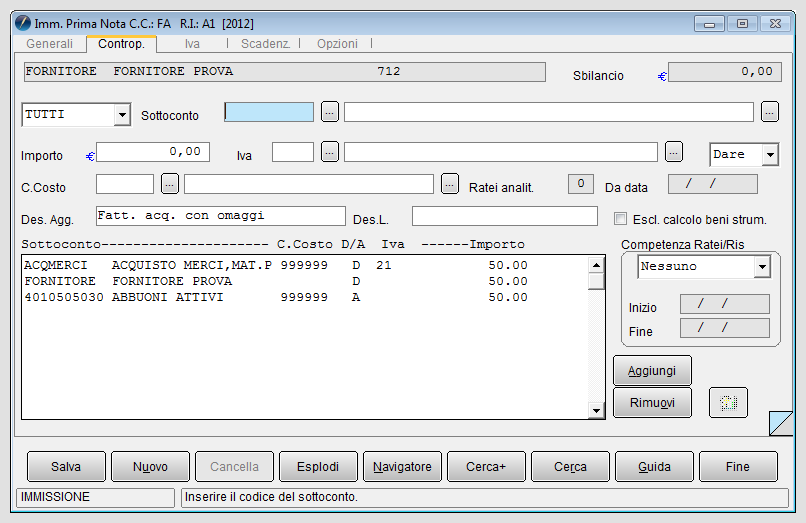This screenshot has height=523, width=806.
Task: Click the icon button beside Rimuovi
Action: (x=728, y=402)
